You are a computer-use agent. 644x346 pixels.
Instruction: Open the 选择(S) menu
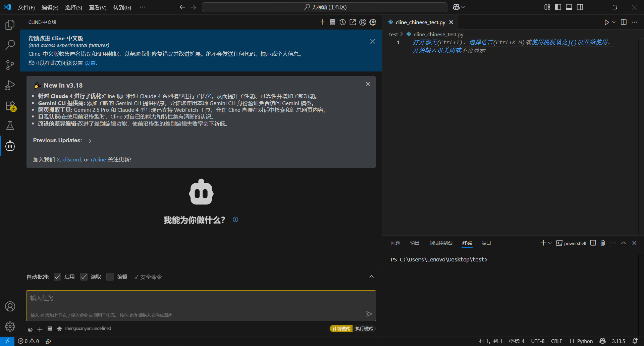(73, 7)
